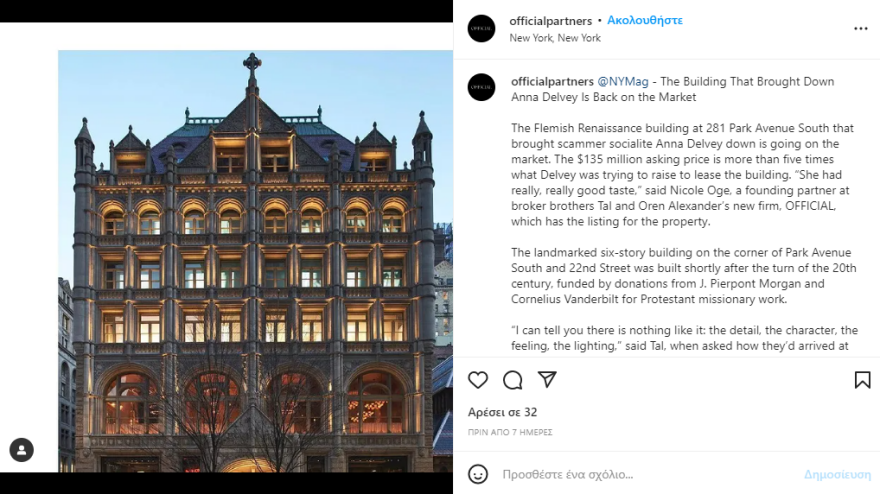
Task: Open the officialpartners header username
Action: point(551,21)
